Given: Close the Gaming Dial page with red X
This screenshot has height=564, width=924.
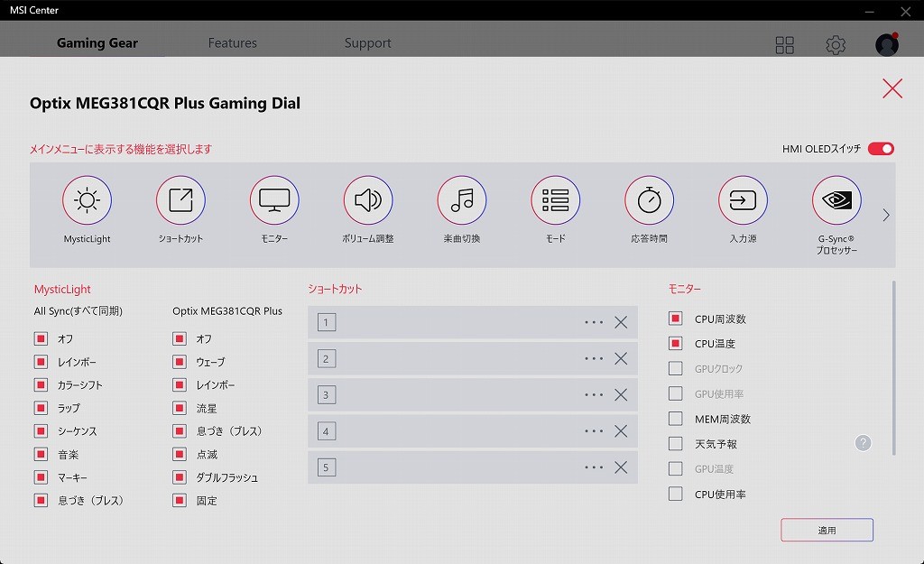Looking at the screenshot, I should click(892, 88).
